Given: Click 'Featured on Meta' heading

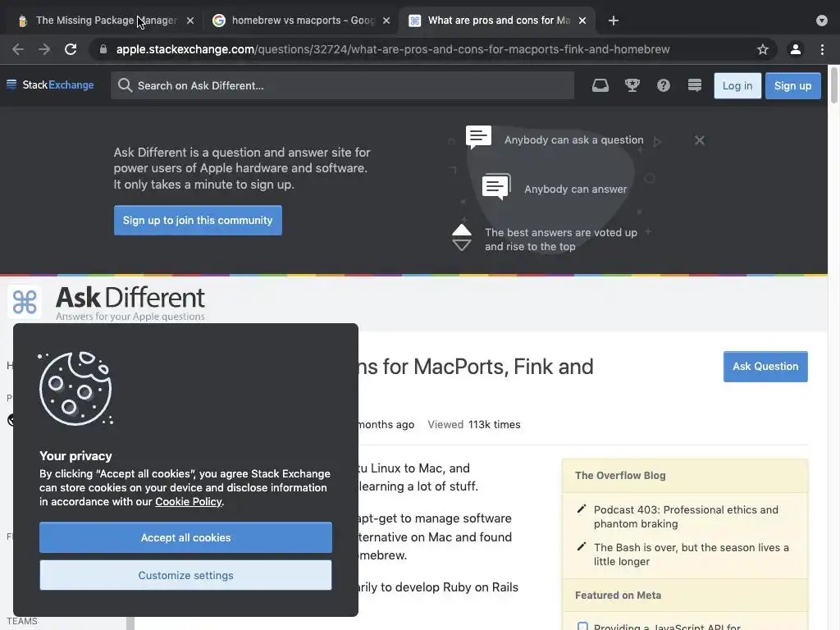Looking at the screenshot, I should click(x=618, y=596).
